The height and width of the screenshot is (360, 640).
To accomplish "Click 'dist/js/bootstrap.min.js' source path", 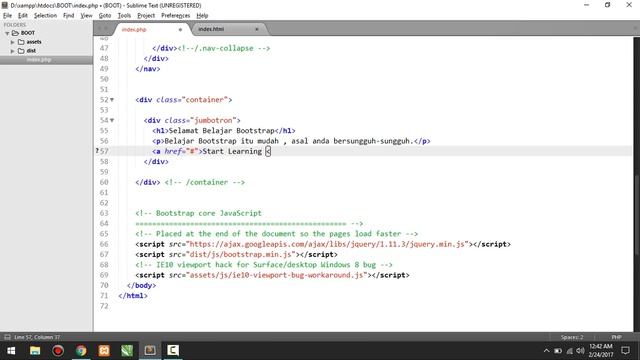I will coord(240,254).
